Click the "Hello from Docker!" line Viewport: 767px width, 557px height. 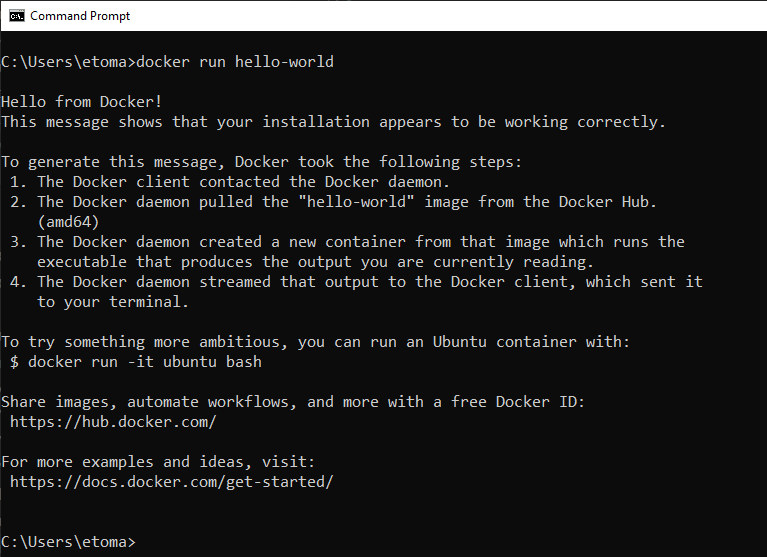point(82,102)
